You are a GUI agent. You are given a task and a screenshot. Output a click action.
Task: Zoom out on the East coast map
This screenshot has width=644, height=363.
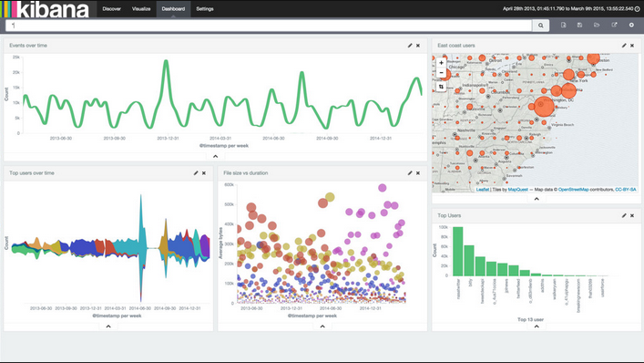point(441,73)
